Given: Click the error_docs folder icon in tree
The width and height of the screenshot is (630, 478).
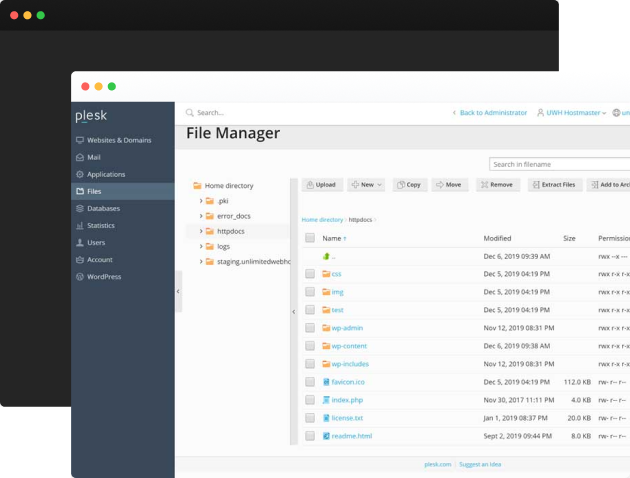Looking at the screenshot, I should (x=210, y=216).
